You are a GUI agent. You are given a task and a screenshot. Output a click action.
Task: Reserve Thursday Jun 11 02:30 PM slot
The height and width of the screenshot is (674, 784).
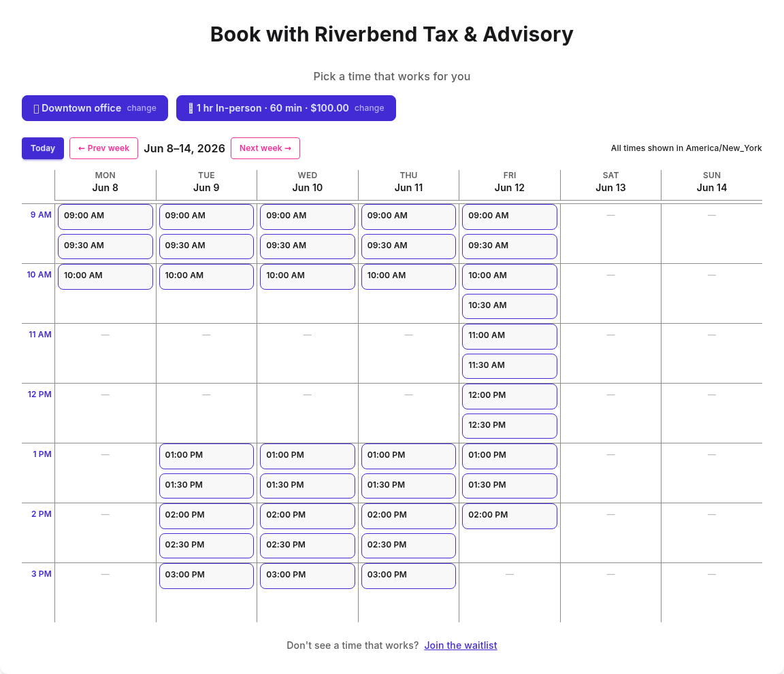(408, 545)
